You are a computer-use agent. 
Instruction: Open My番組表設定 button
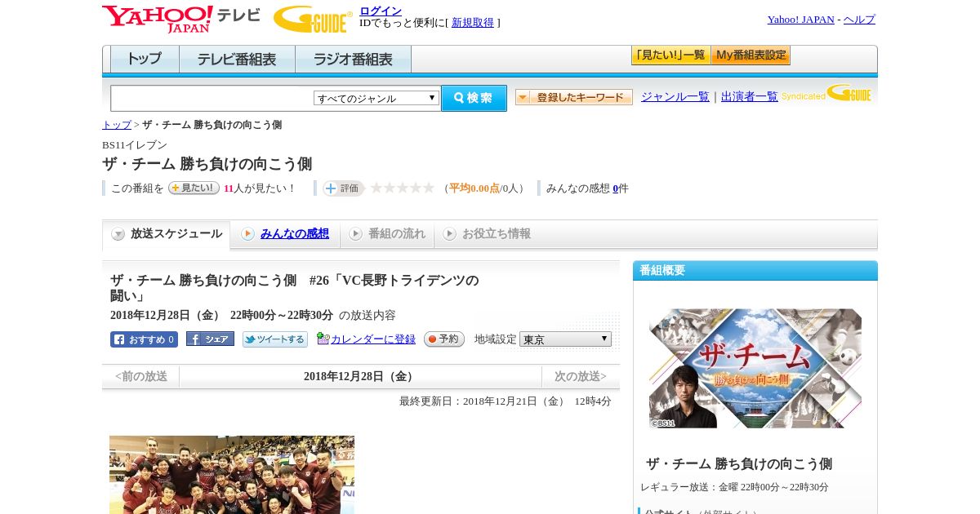(751, 55)
